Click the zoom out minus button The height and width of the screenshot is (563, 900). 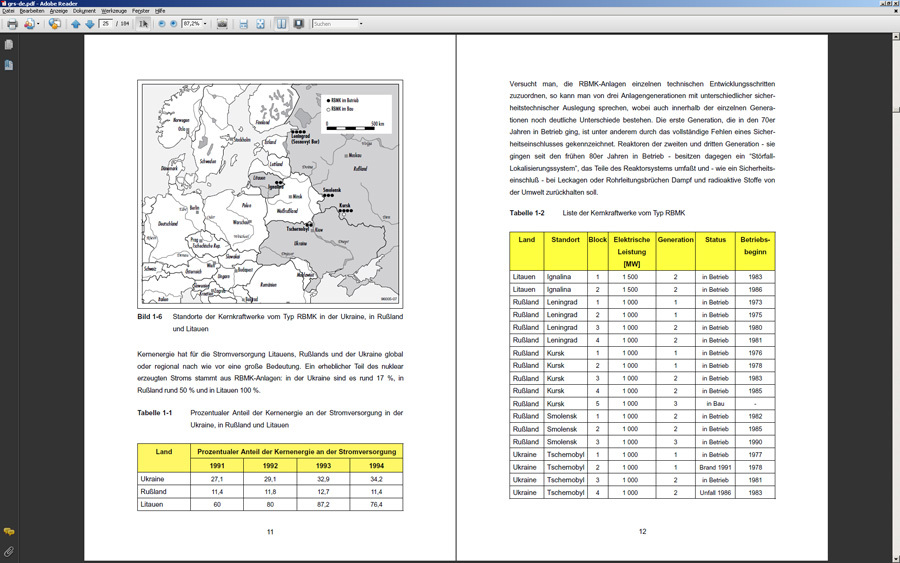[162, 24]
